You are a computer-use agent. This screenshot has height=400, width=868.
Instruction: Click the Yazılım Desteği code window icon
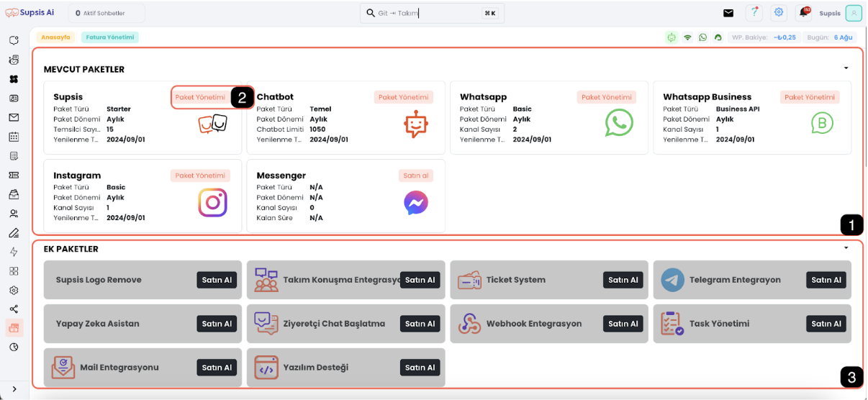[266, 368]
